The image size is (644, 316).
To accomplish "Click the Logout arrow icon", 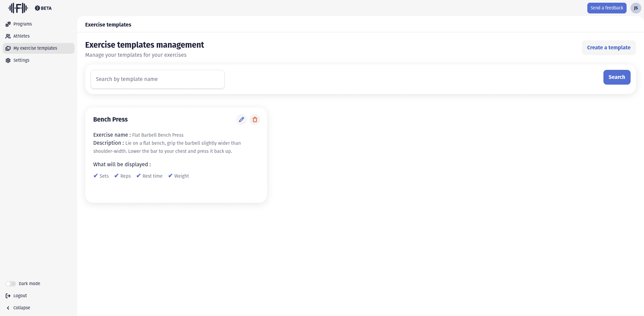I will click(x=8, y=296).
